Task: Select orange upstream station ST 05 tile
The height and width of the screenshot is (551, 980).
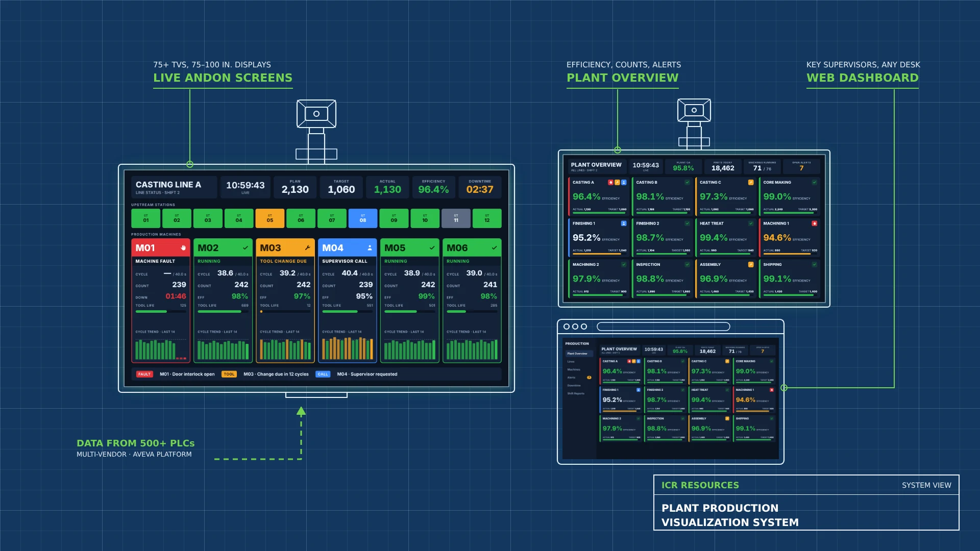Action: point(270,218)
